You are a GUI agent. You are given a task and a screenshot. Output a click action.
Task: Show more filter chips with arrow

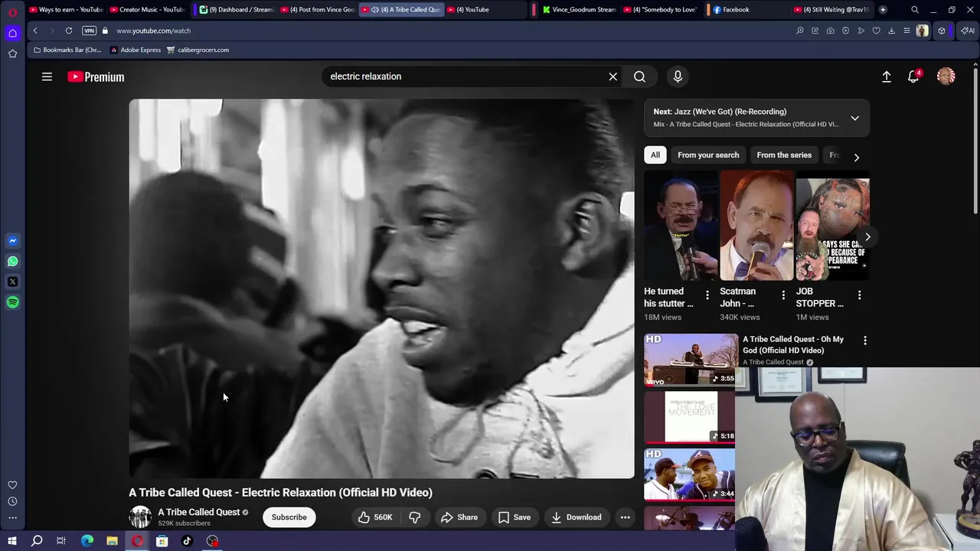856,157
